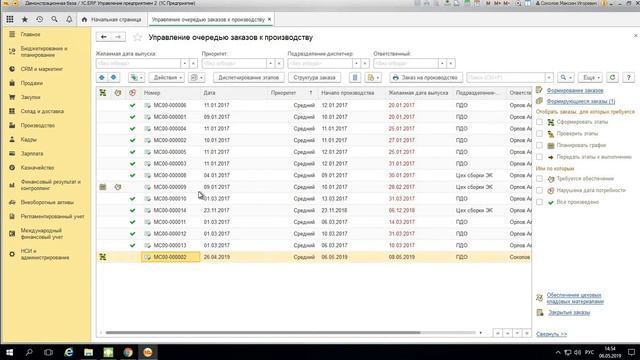Viewport: 640px width, 360px height.
Task: Expand Приоритет filter dropdown arrow
Action: point(270,64)
